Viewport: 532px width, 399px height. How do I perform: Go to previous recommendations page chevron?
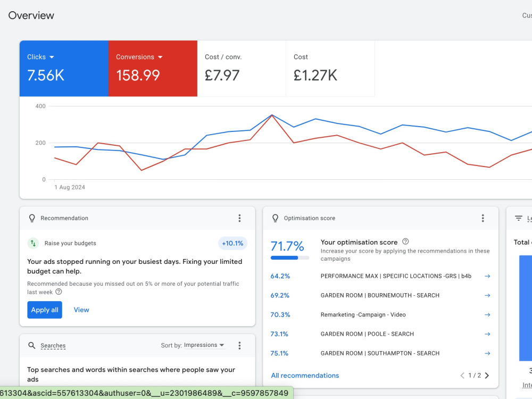point(462,376)
